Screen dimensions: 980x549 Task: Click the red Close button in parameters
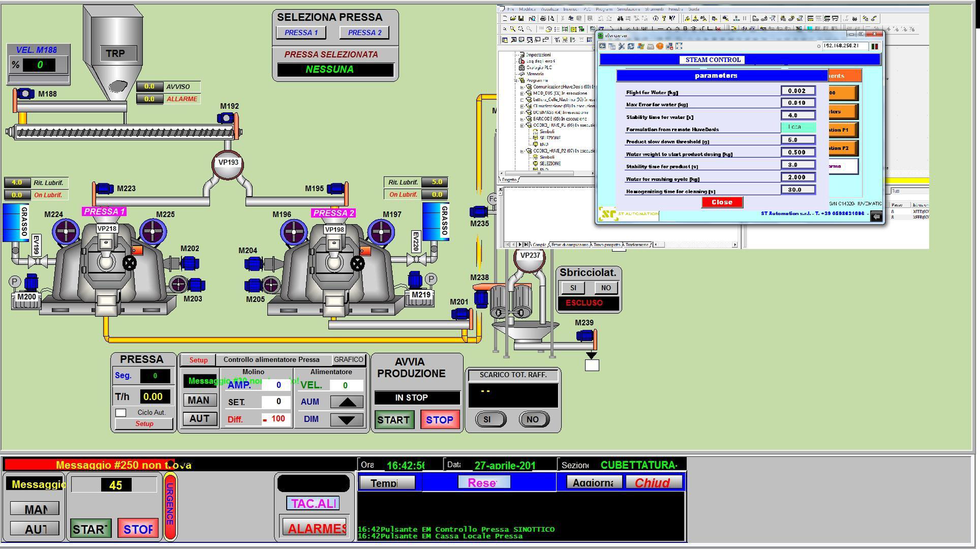[x=722, y=202]
